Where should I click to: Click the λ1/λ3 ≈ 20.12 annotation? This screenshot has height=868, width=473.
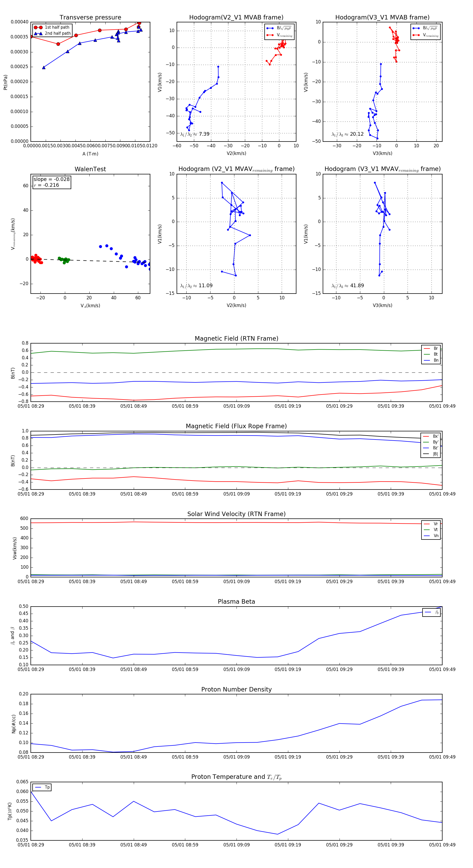click(348, 134)
